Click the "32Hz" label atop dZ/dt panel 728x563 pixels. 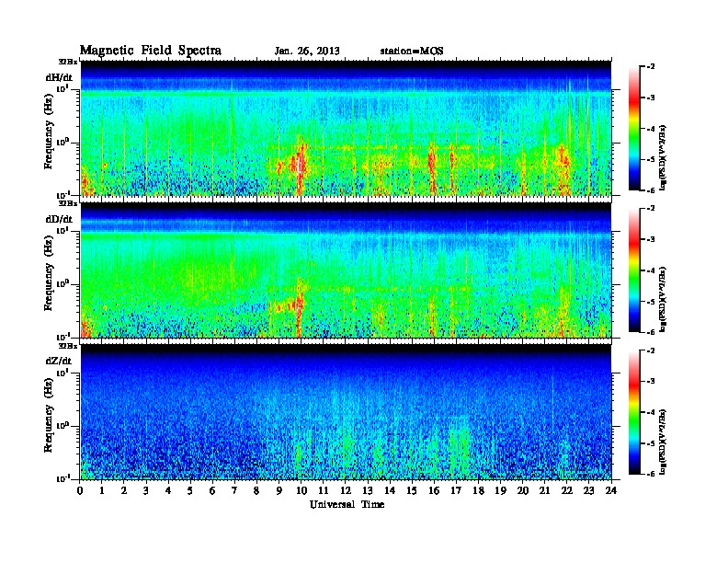click(68, 346)
